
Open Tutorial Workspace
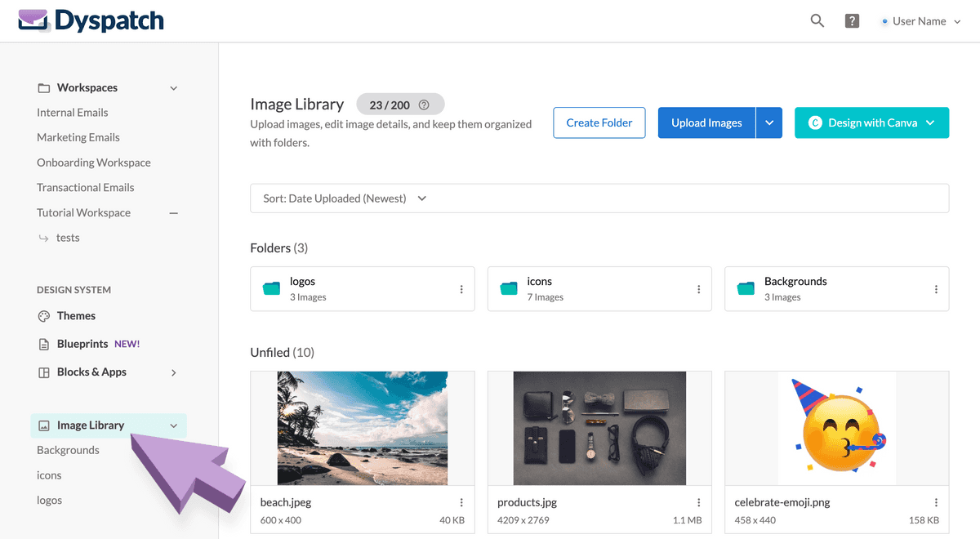[83, 212]
